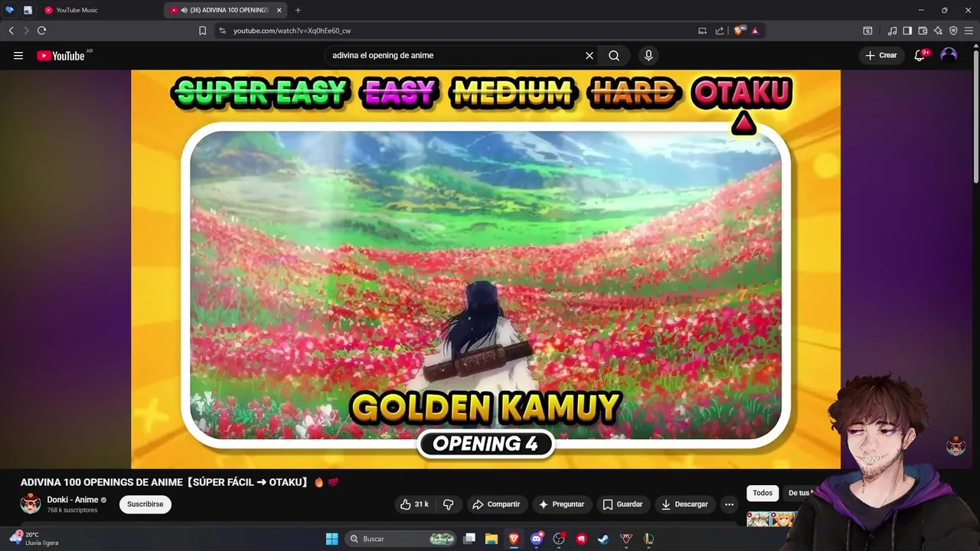Open the first pinned tab (blue heart)
980x551 pixels.
[9, 10]
